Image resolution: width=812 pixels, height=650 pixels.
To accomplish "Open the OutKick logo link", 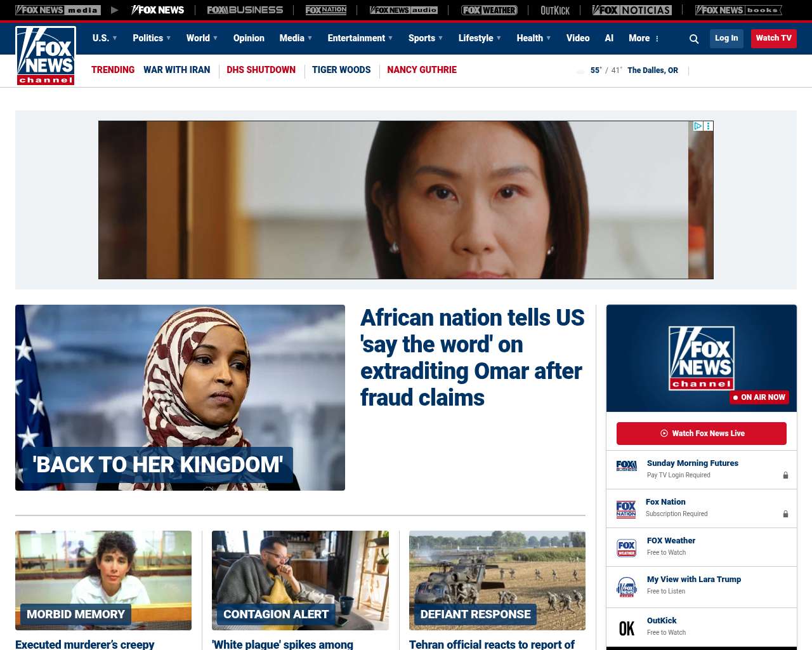I will point(555,10).
